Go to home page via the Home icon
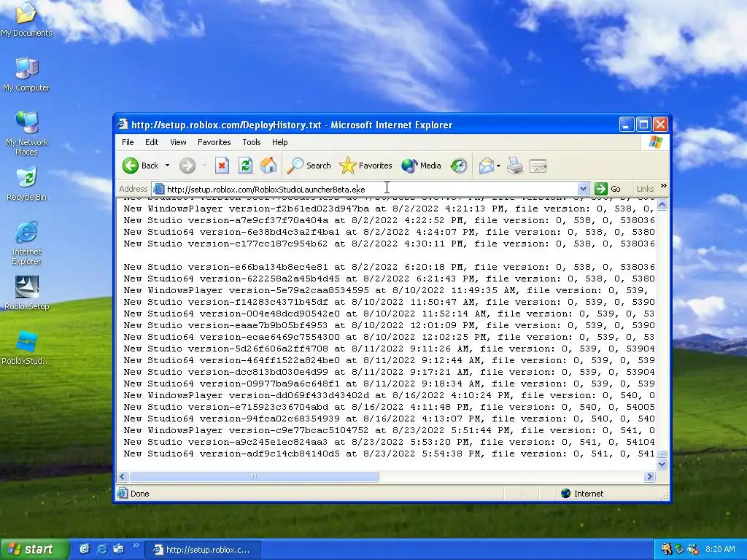The width and height of the screenshot is (747, 560). click(268, 166)
